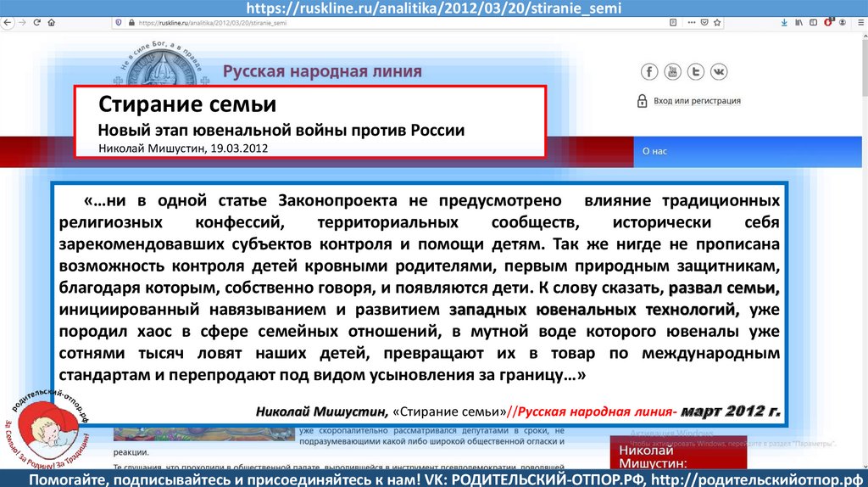
Task: Open the site's Facebook icon
Action: pyautogui.click(x=649, y=71)
